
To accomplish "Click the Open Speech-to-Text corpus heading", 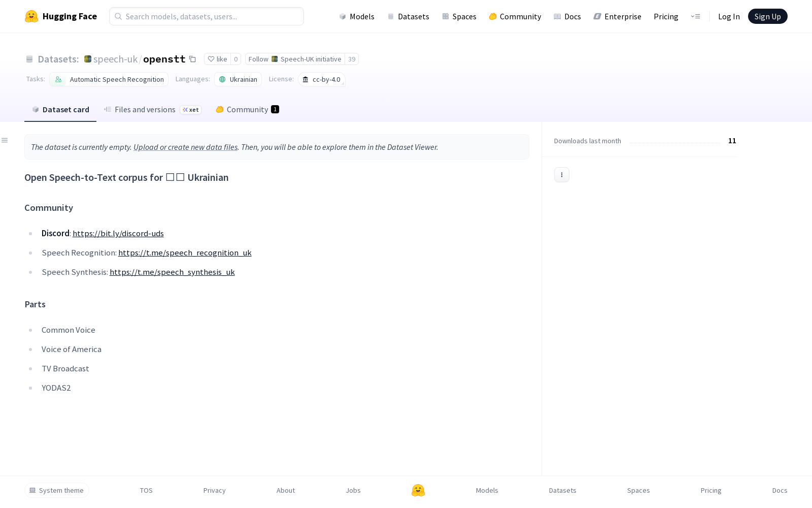I will point(126,177).
